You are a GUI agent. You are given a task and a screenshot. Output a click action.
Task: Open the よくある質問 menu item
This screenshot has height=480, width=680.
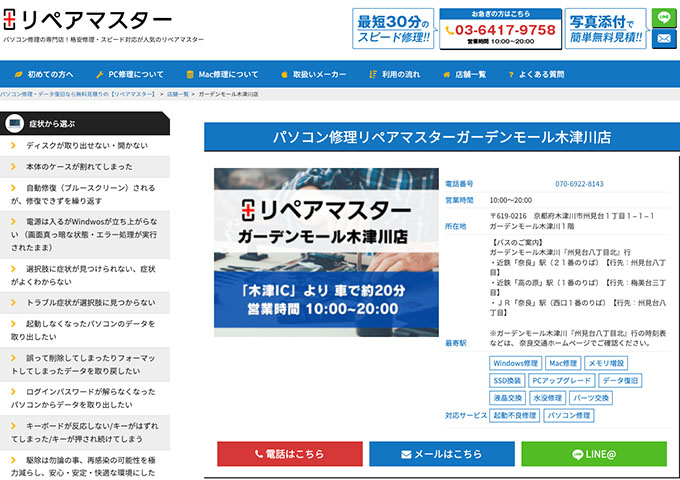[x=536, y=75]
